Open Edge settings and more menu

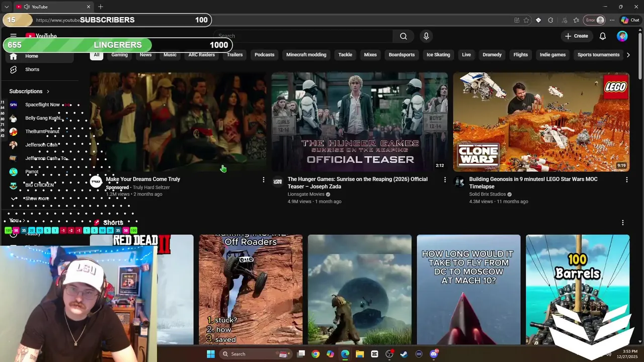click(612, 20)
